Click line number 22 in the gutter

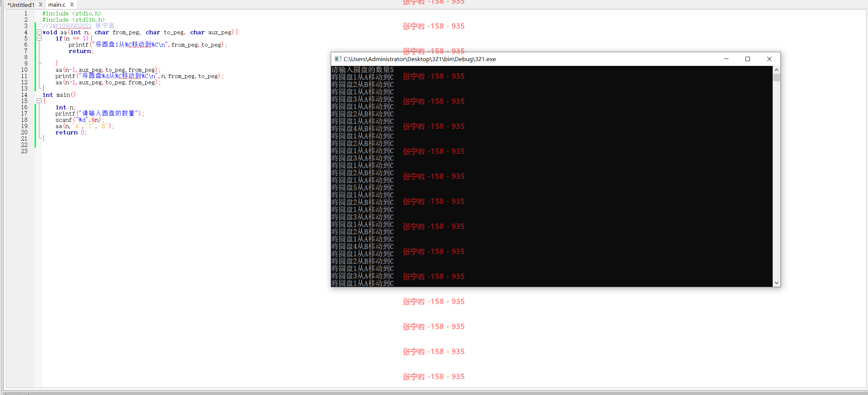24,145
